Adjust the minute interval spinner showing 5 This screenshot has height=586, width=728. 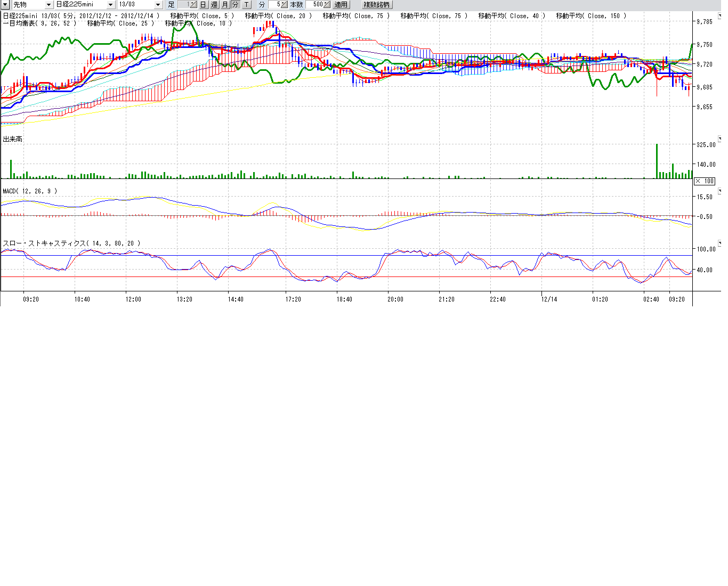click(284, 5)
